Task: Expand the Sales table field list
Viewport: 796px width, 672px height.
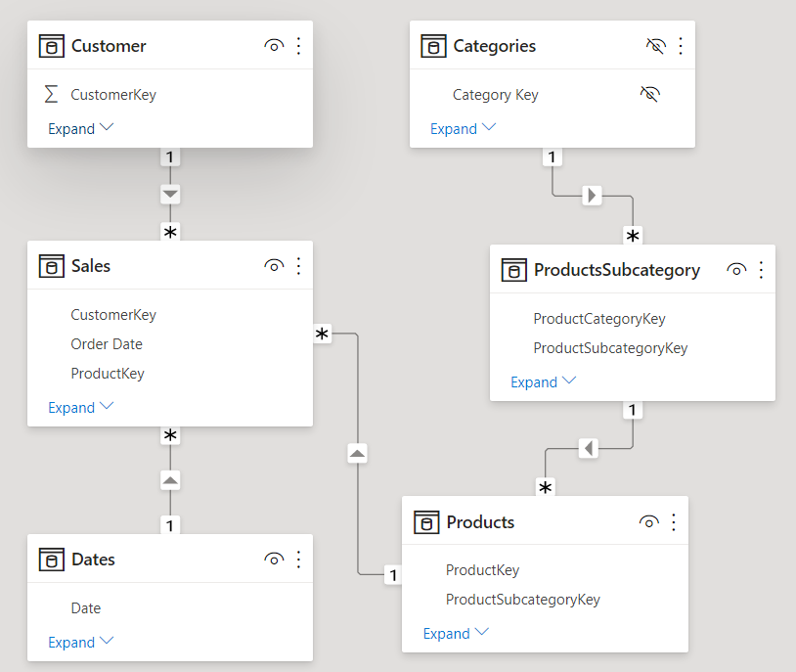Action: 81,408
